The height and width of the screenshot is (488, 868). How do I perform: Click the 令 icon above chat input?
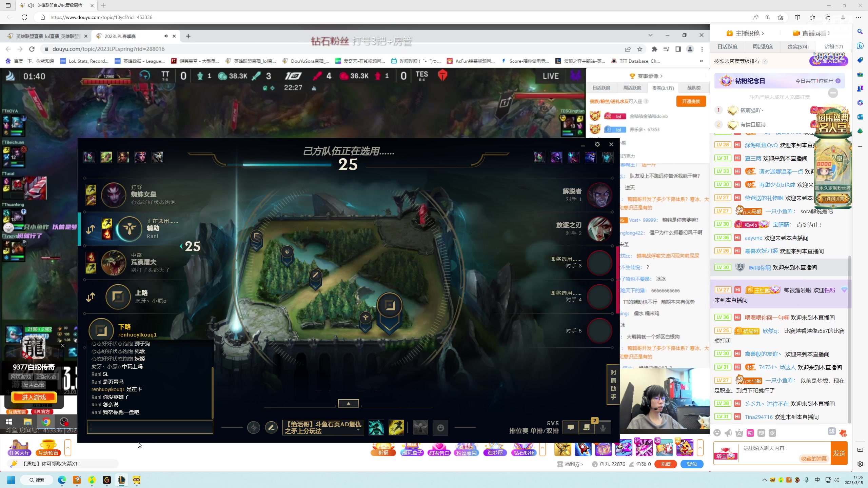pyautogui.click(x=772, y=433)
